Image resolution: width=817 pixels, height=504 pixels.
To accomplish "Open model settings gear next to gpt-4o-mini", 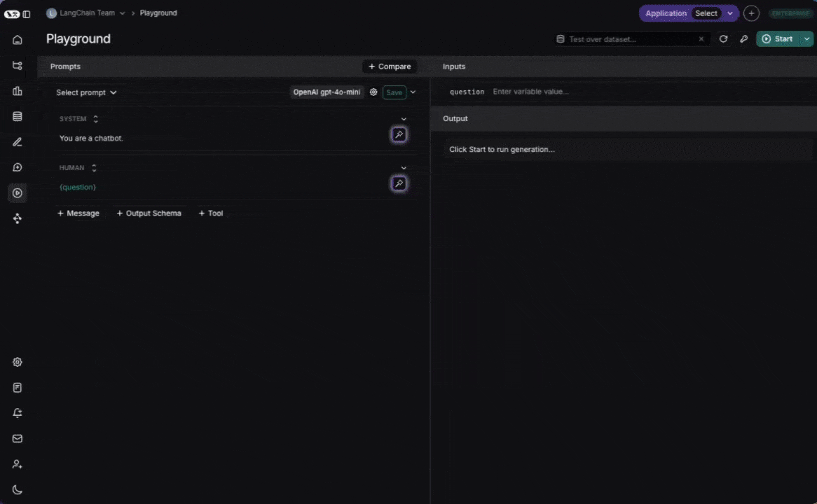I will 373,92.
